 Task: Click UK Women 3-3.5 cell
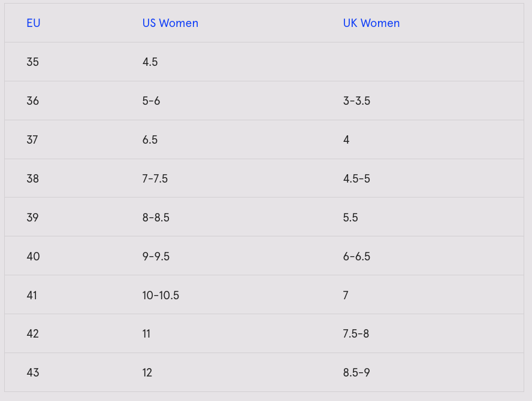[x=356, y=101]
